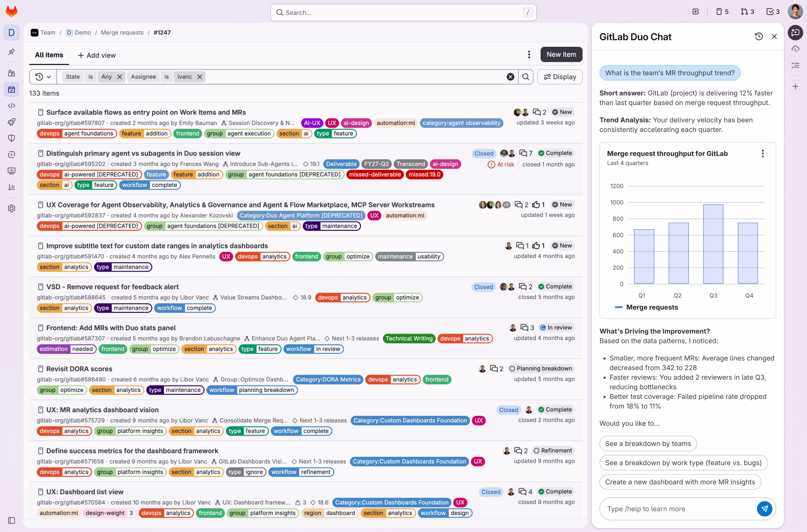Open the vertical ellipsis menu beside New item
This screenshot has height=532, width=807.
pyautogui.click(x=529, y=54)
